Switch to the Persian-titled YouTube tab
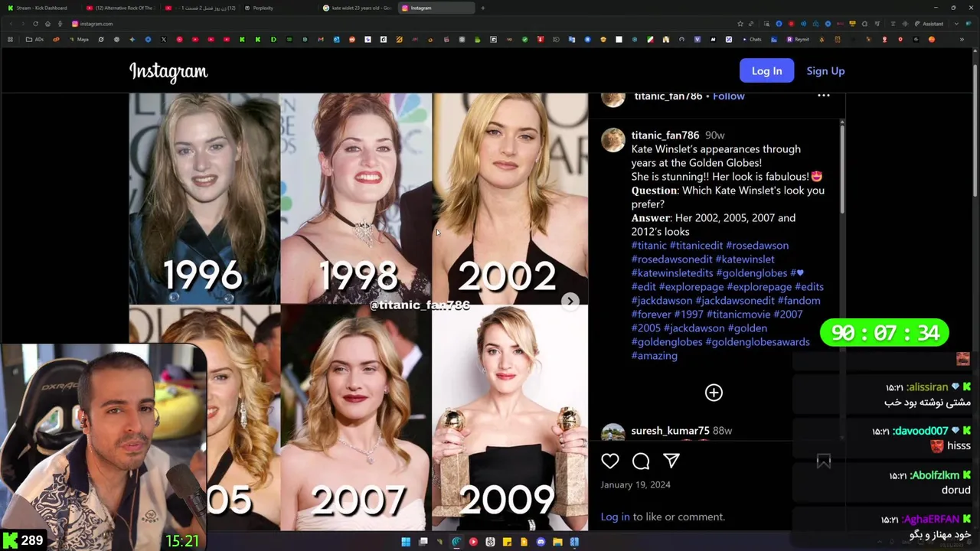 tap(200, 8)
